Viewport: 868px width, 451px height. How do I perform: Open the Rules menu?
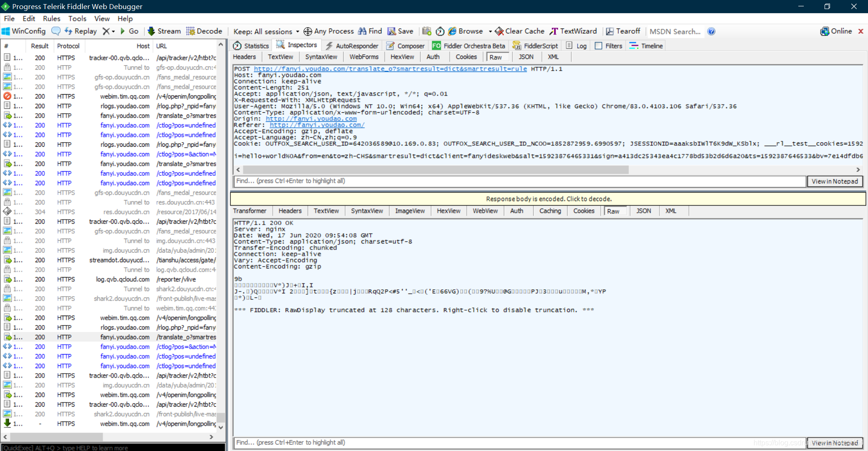point(52,19)
